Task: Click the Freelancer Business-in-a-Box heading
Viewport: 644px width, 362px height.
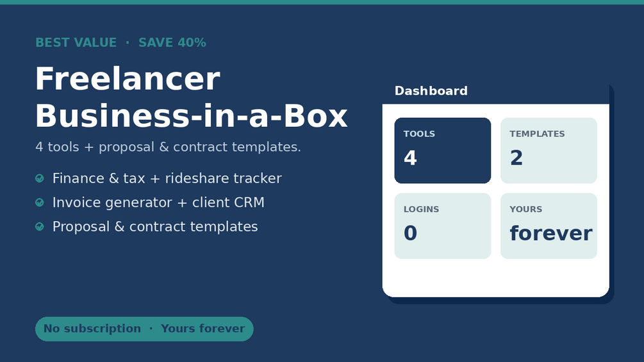Action: click(192, 97)
